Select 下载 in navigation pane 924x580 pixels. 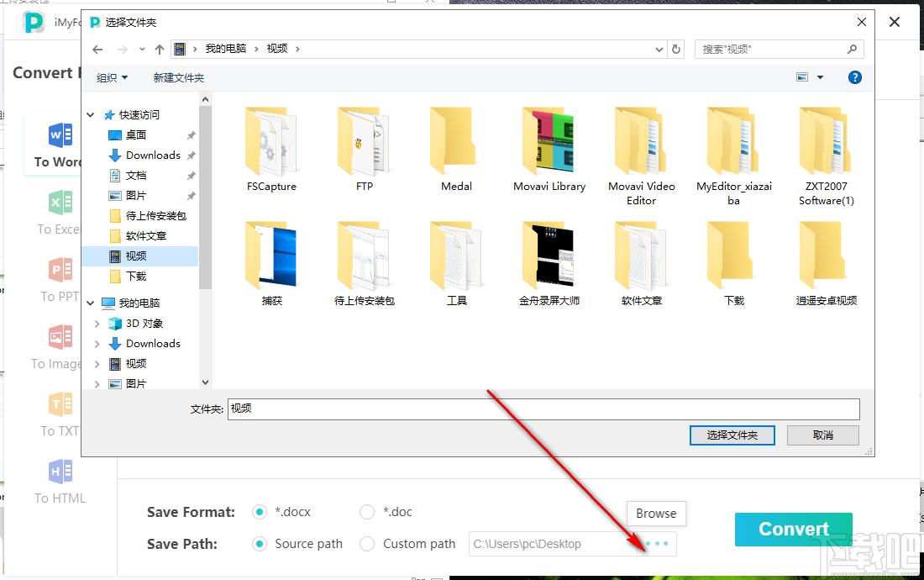coord(136,276)
